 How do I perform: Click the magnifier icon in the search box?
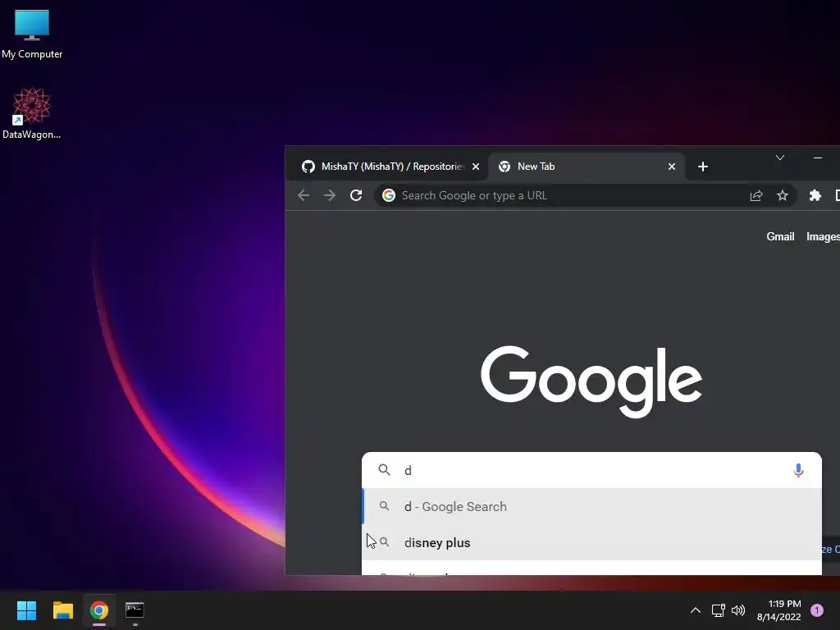click(x=384, y=470)
